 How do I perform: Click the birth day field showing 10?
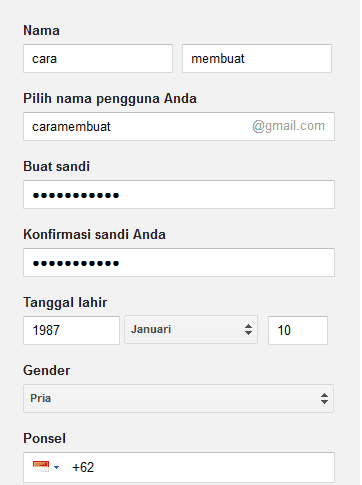298,330
